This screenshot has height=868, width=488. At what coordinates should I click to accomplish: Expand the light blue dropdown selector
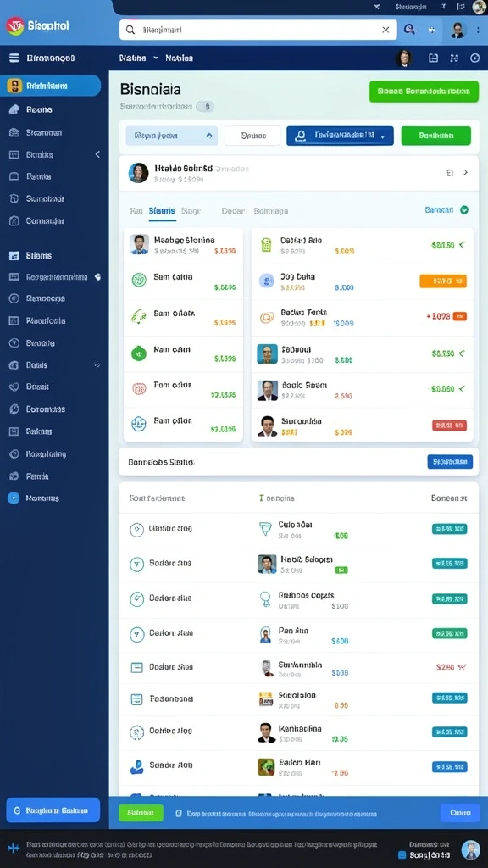171,136
